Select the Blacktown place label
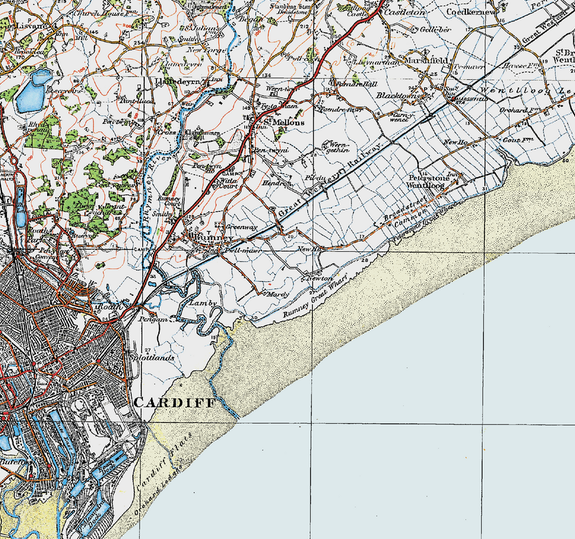Viewport: 575px width, 539px height. click(398, 95)
